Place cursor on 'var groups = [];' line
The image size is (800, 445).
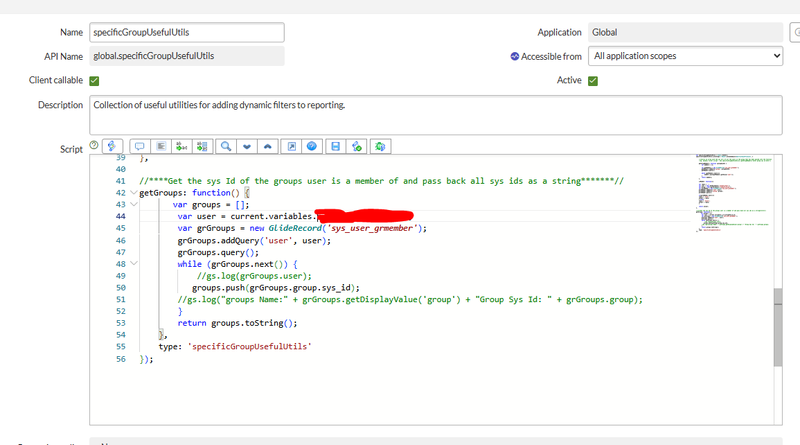click(x=211, y=205)
